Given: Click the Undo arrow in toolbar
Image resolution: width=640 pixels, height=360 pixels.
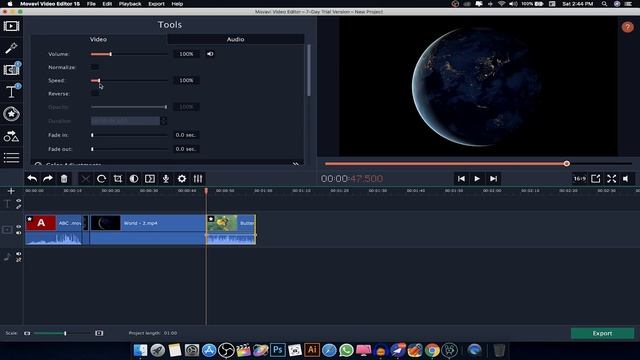Looking at the screenshot, I should point(32,179).
